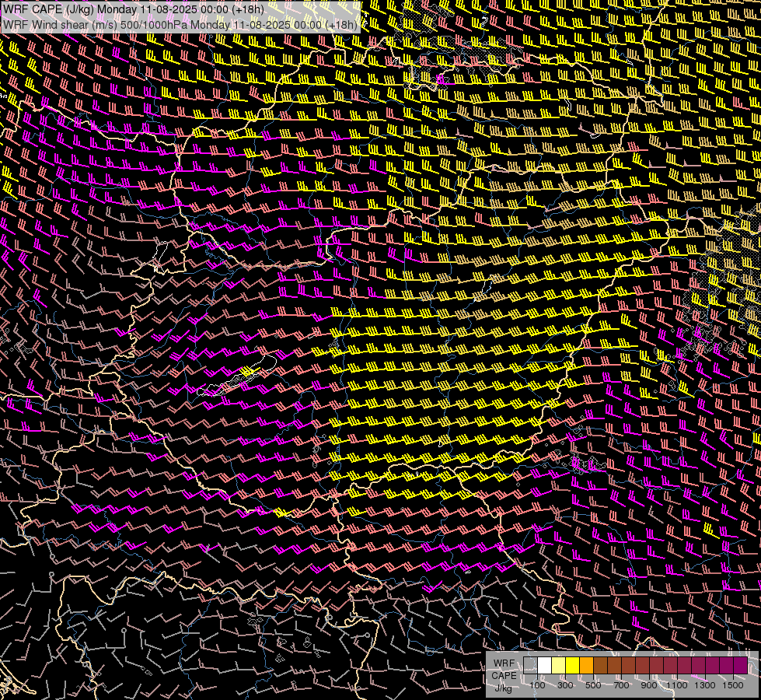Click the WRF CAPE title line
The image size is (761, 700).
tap(134, 9)
